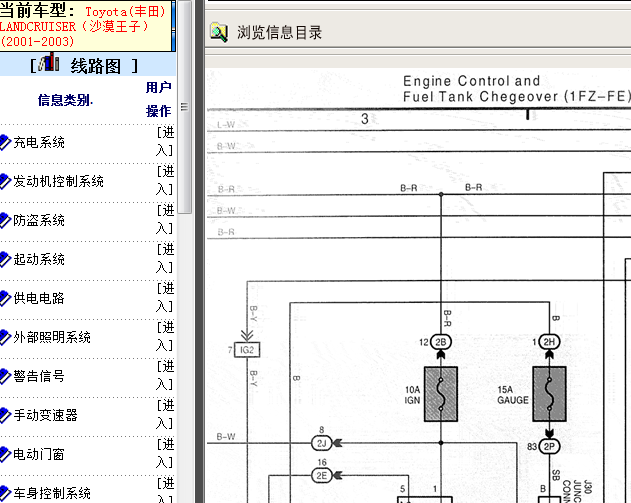Click the pencil icon beside 发动机控制系统
The image size is (631, 503).
coord(5,181)
